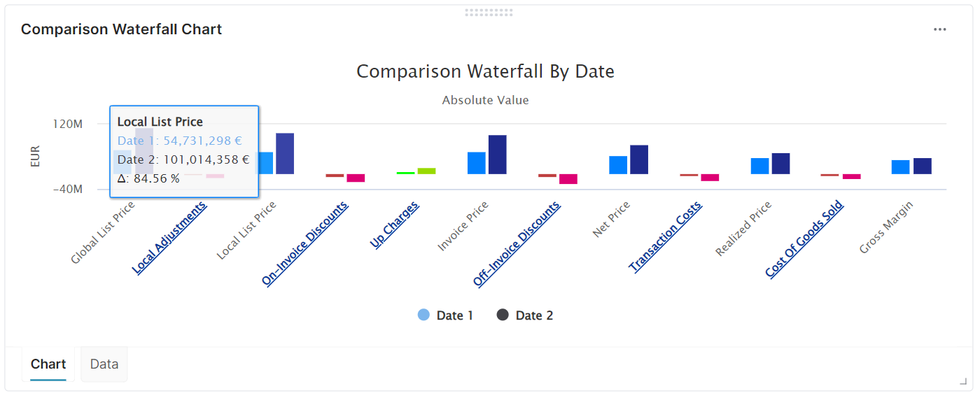Screen dimensions: 980x398
Task: Select the Realized Price Date 1 bar
Action: click(x=759, y=166)
